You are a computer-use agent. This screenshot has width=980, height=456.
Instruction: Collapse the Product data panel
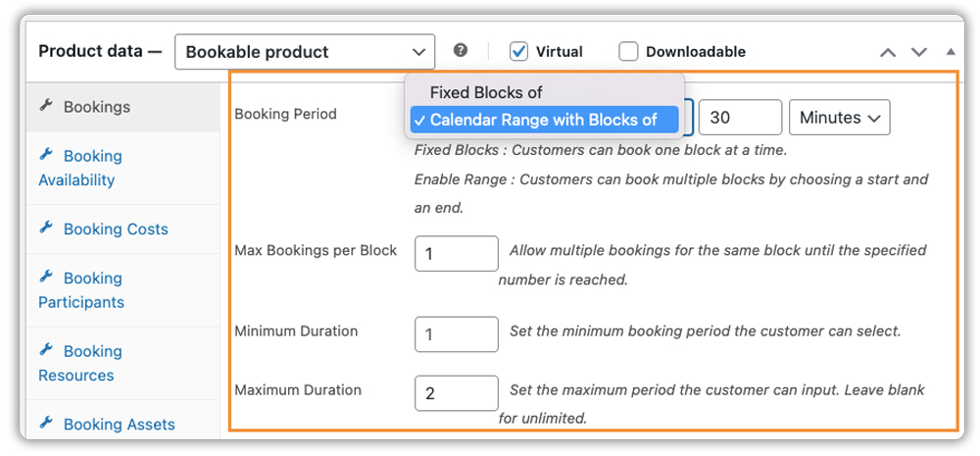[x=951, y=51]
